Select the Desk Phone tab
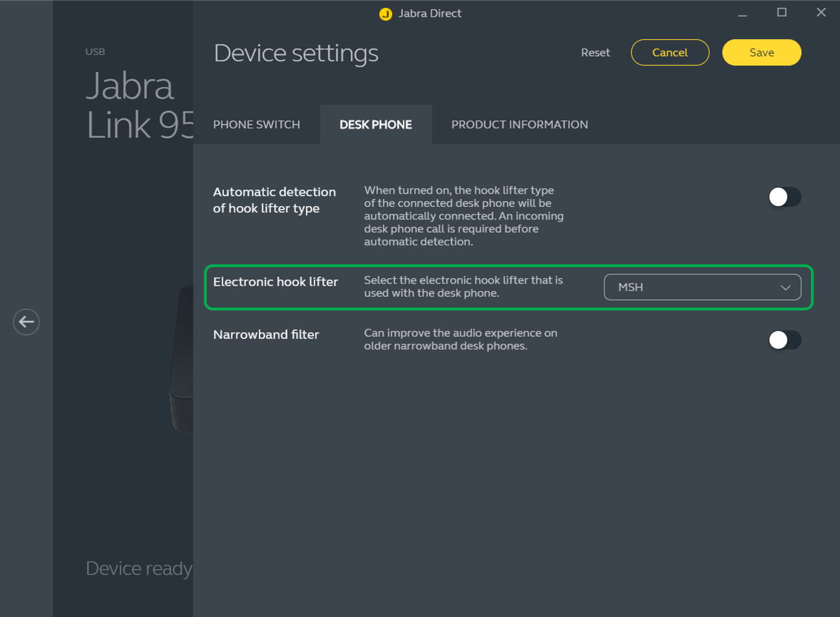Viewport: 840px width, 617px height. point(376,124)
